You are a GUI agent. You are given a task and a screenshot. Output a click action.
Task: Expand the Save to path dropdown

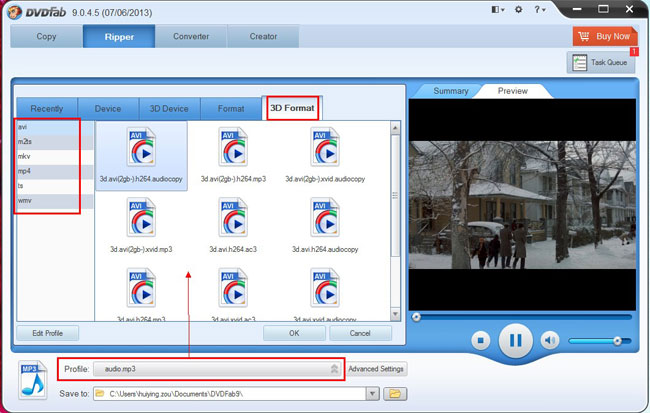[373, 394]
